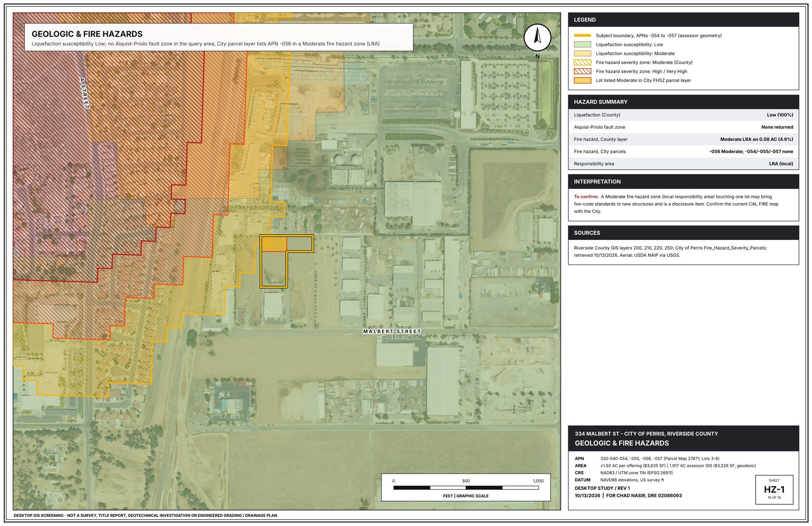This screenshot has height=526, width=812.
Task: Click the High / Very High fire hazard swatch
Action: click(x=582, y=71)
